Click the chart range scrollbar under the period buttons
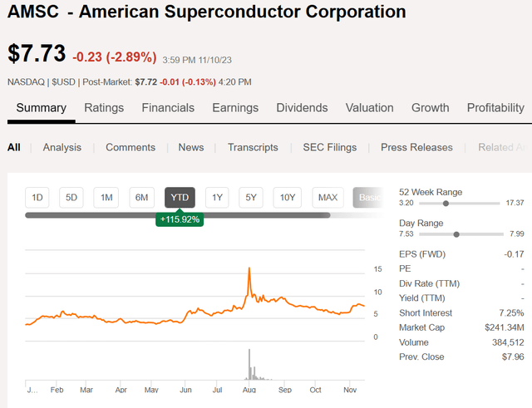532x408 pixels. coord(177,215)
